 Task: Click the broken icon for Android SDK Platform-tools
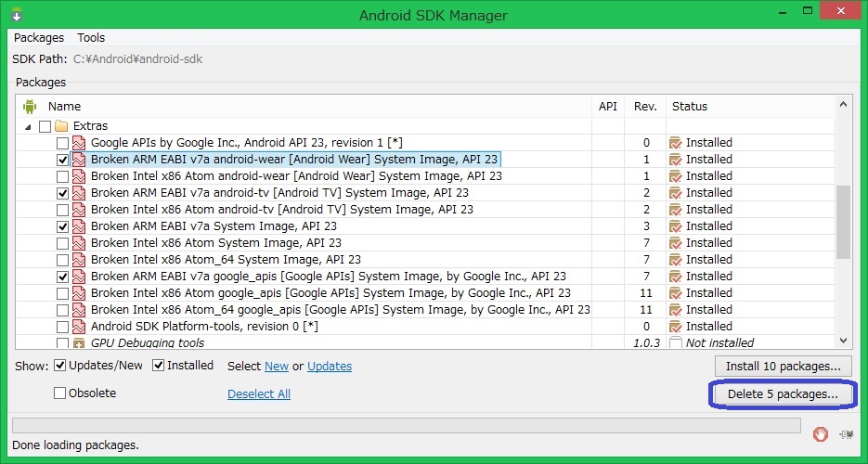(x=79, y=327)
